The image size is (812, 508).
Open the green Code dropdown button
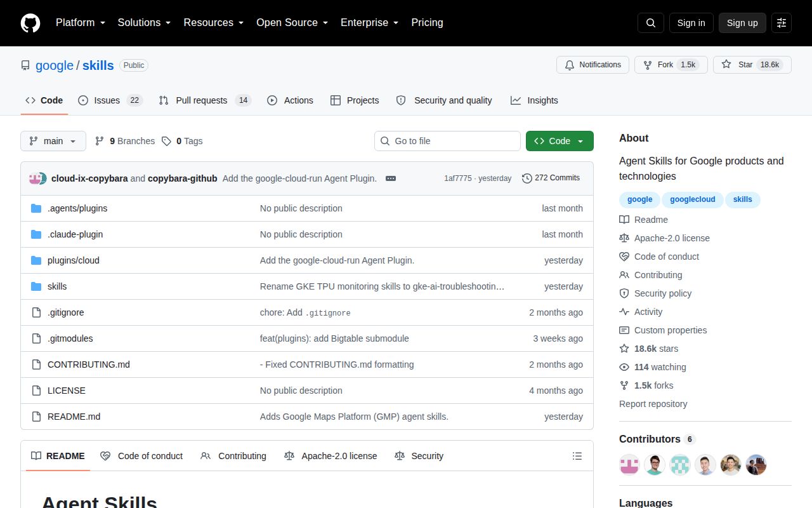coord(560,141)
